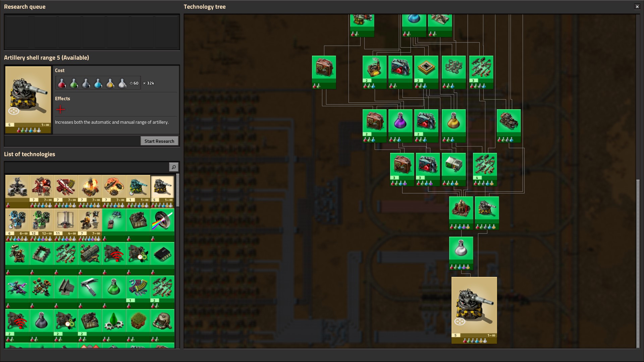
Task: Select artillery shell range 5 in list
Action: (x=162, y=191)
